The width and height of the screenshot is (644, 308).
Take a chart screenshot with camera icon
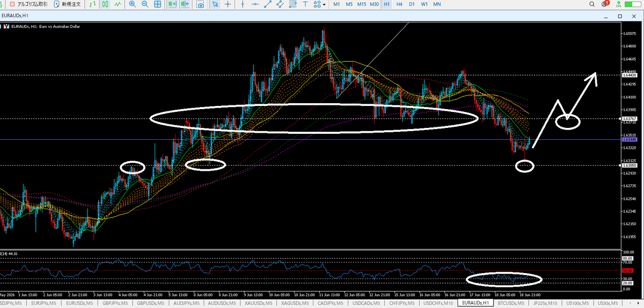[200, 4]
